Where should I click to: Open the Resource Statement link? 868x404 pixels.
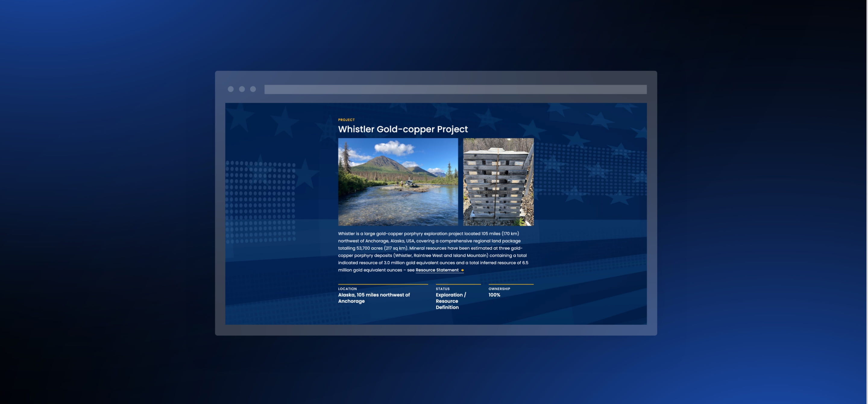click(x=439, y=270)
